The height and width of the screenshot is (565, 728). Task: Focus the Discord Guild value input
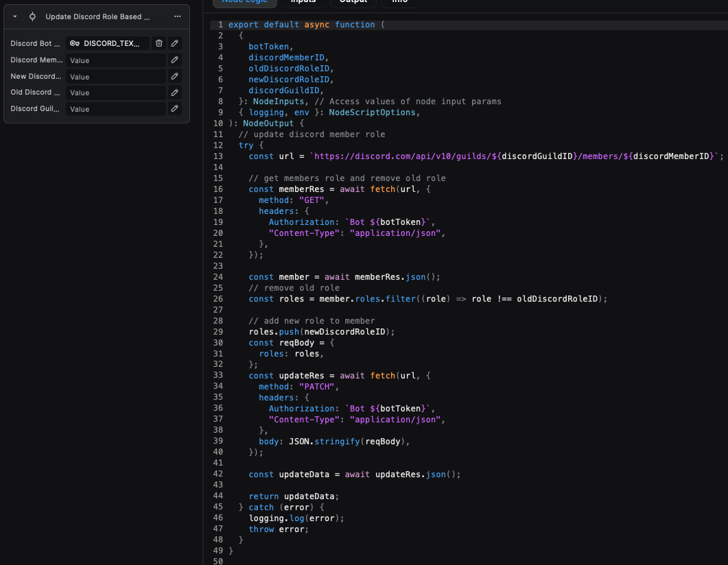(115, 109)
